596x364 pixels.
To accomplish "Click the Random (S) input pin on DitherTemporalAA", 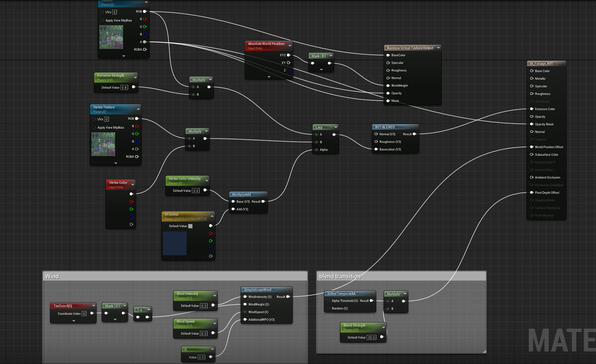I will pos(328,308).
